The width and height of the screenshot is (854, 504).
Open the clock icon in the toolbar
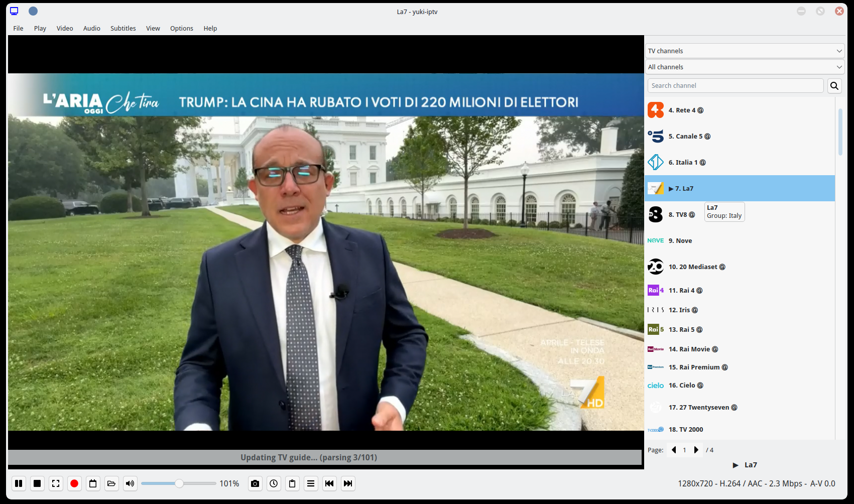pos(274,483)
